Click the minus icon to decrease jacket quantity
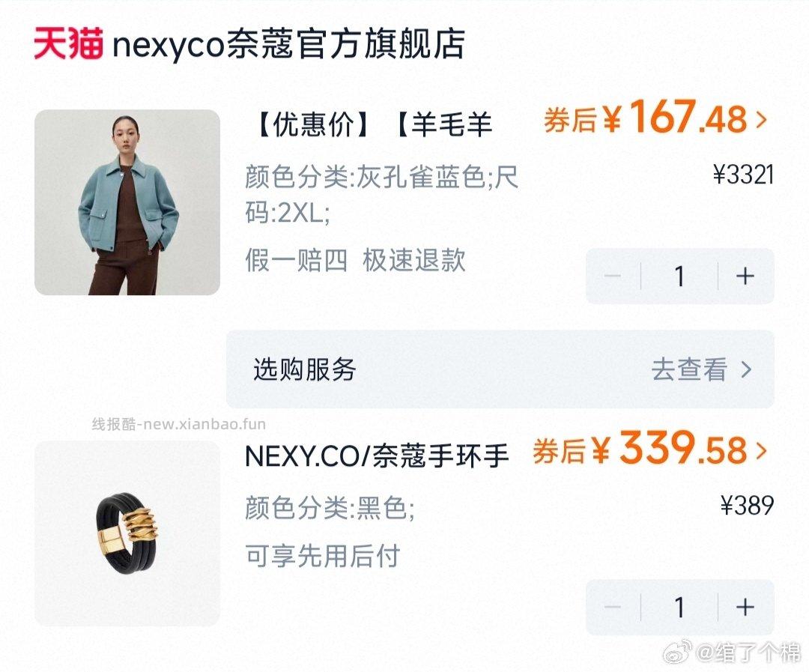Viewport: 809px width, 672px height. pos(613,276)
